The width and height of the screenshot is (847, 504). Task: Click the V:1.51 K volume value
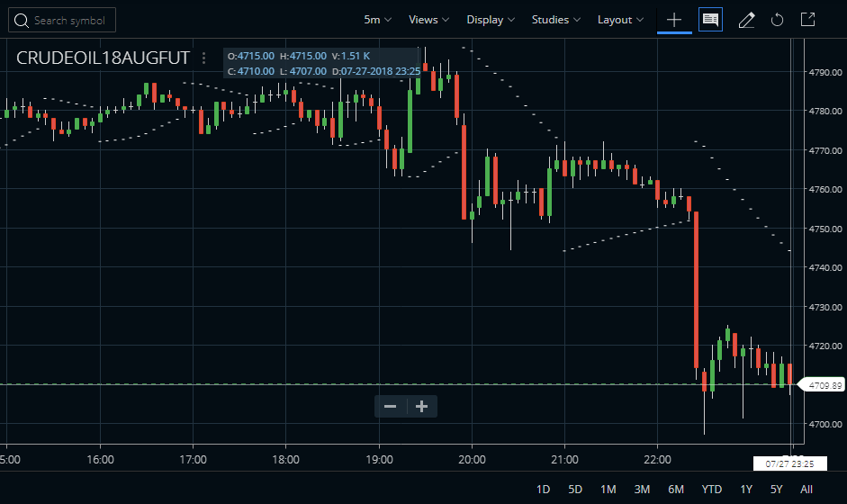[350, 56]
